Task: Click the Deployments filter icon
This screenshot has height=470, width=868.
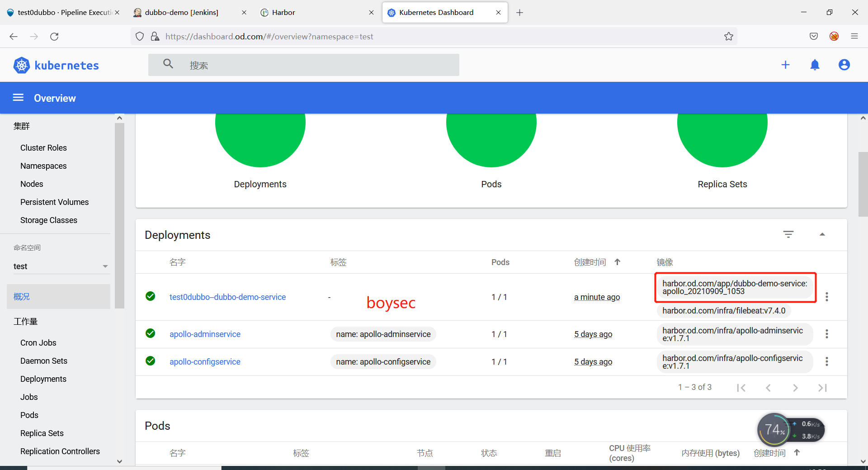Action: tap(788, 234)
